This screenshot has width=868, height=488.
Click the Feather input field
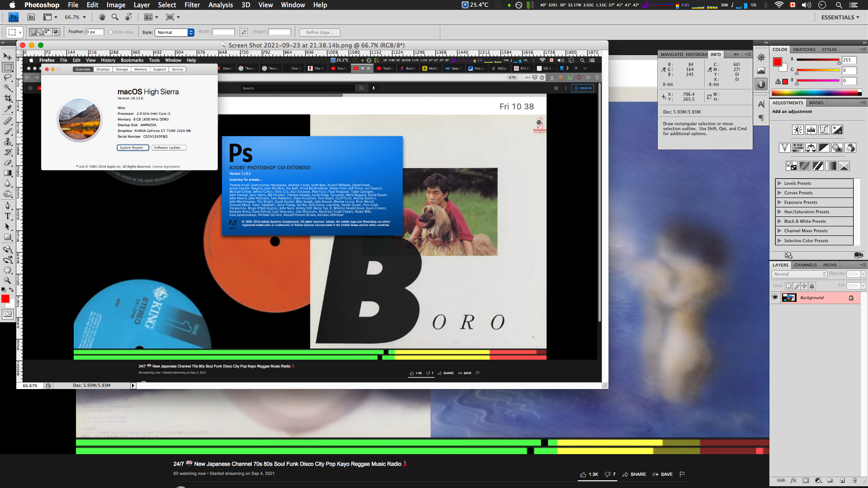click(95, 32)
